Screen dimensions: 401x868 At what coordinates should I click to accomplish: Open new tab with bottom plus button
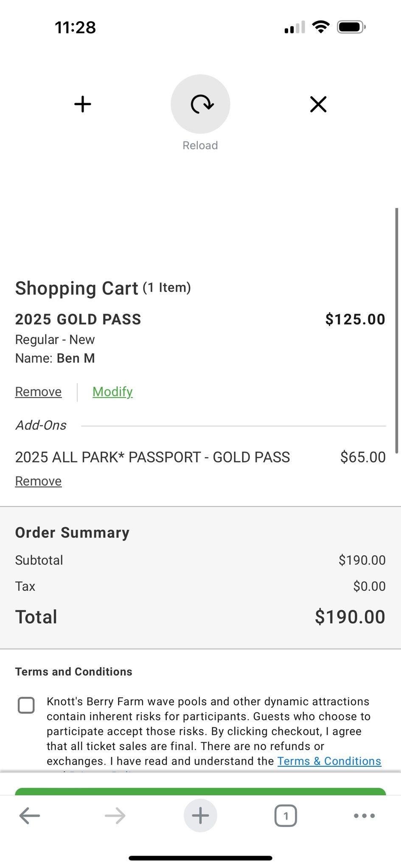[200, 815]
